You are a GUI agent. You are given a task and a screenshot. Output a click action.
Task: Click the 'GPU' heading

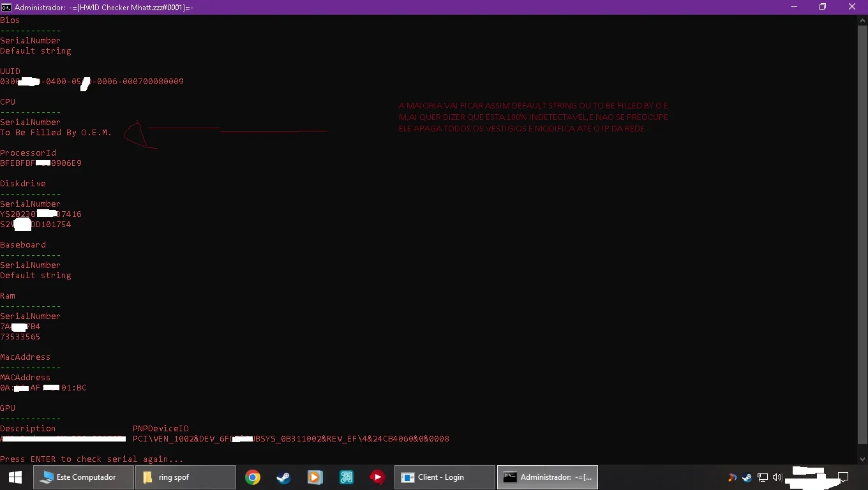coord(8,408)
